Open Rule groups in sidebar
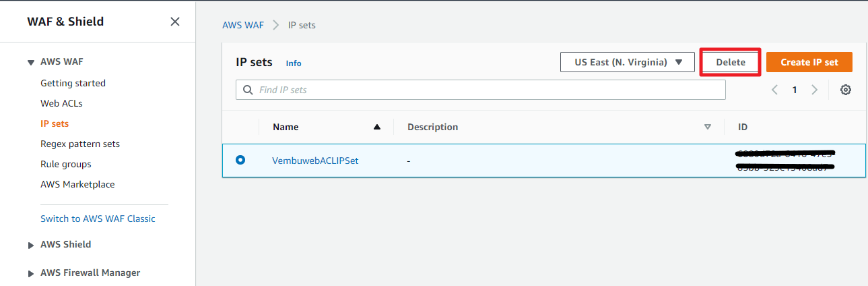The height and width of the screenshot is (286, 868). 66,164
